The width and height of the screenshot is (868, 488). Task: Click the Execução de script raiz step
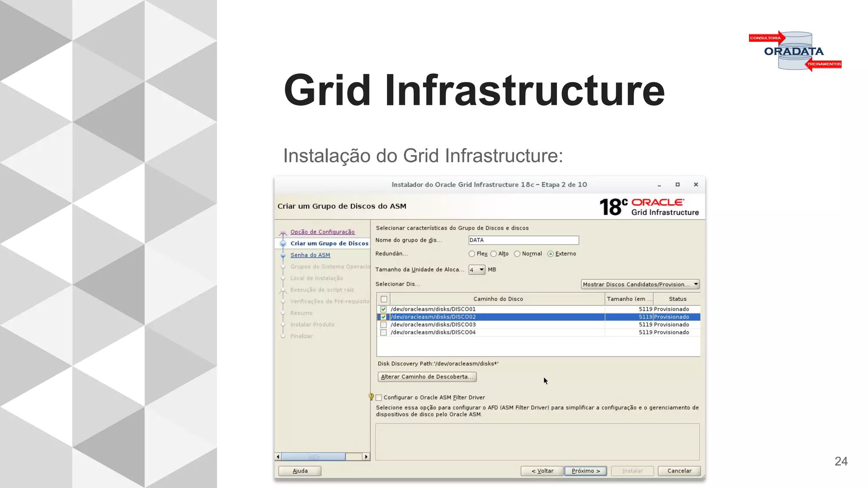pos(322,290)
